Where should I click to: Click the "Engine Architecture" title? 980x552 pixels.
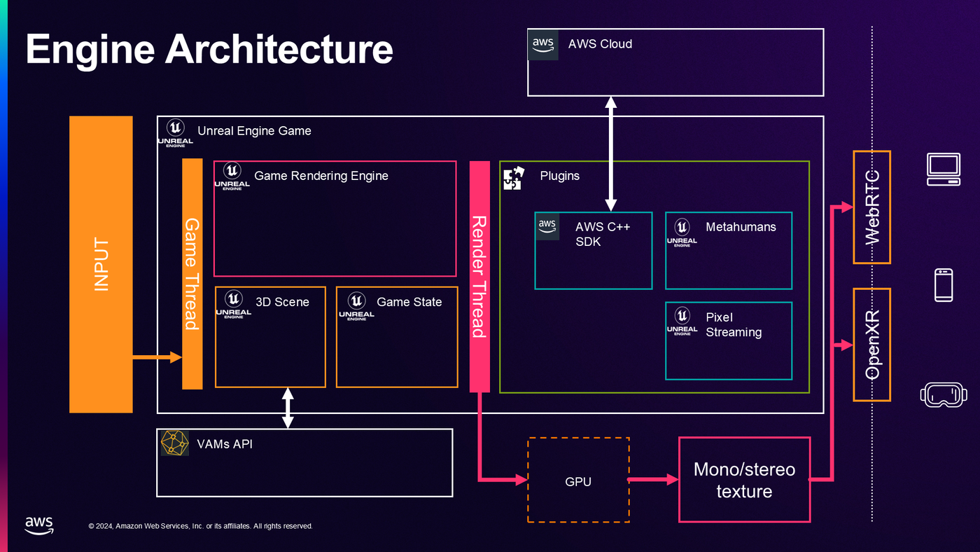pos(209,50)
